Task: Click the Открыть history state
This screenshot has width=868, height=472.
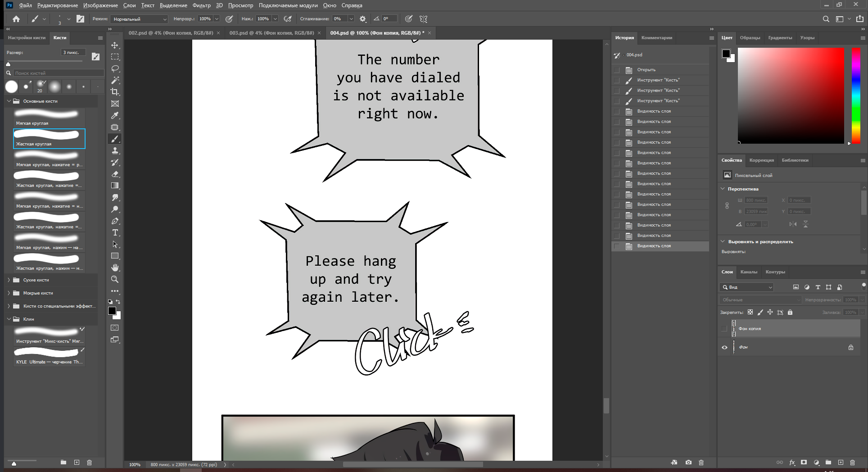Action: [x=660, y=70]
